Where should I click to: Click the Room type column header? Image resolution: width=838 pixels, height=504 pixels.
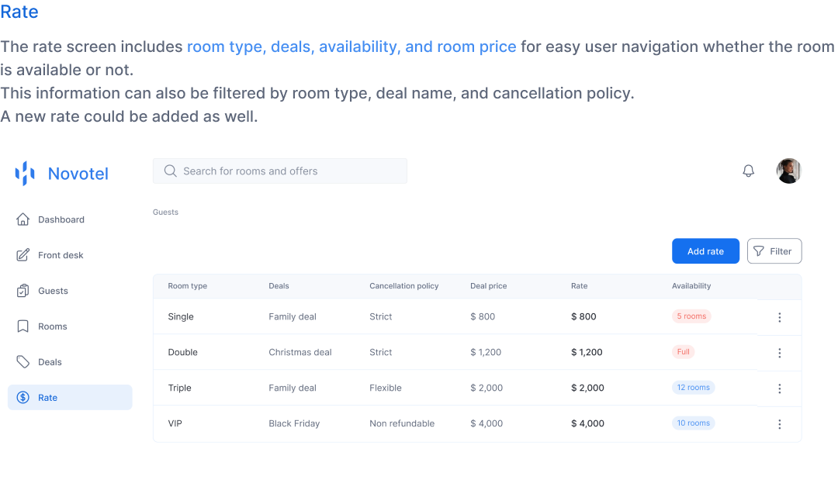point(187,286)
